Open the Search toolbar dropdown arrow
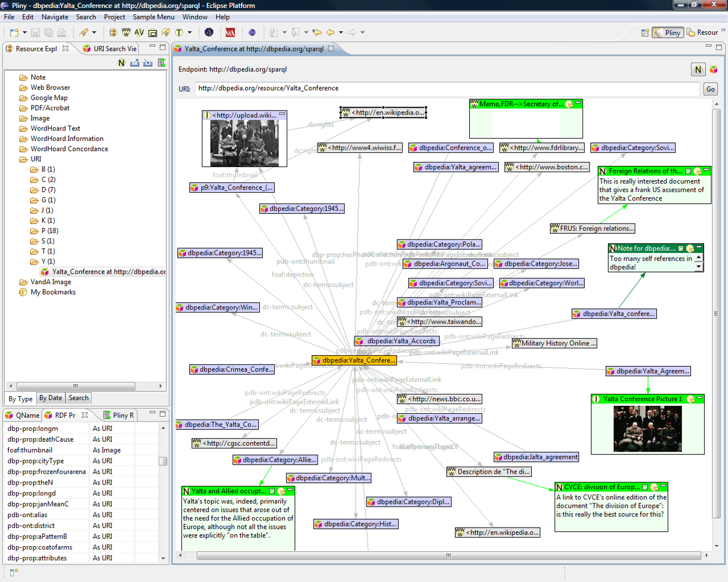 pos(94,32)
